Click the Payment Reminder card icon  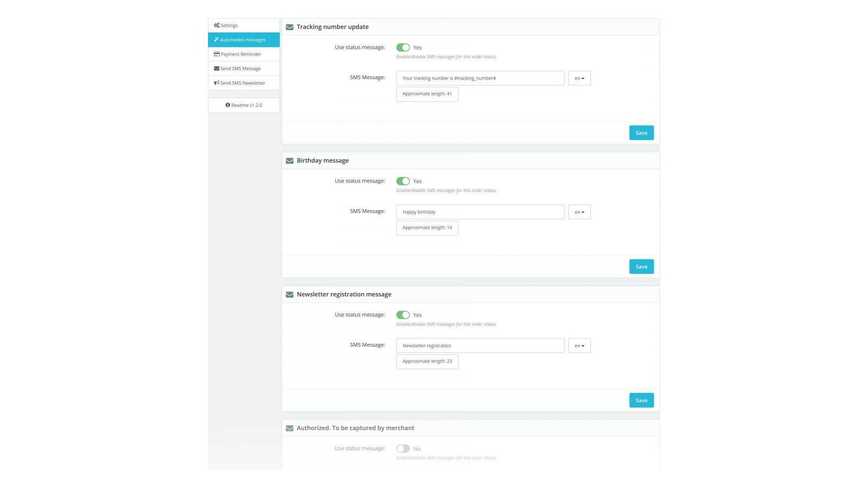217,54
